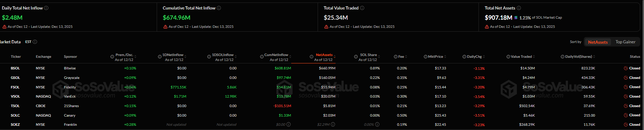The height and width of the screenshot is (130, 644).
Task: Click the 21Shares sponsor name
Action: coord(71,106)
